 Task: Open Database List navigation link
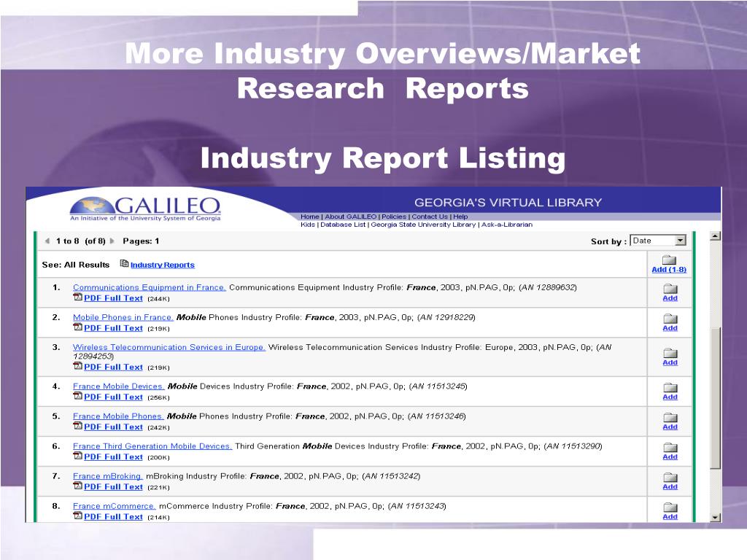pos(343,225)
